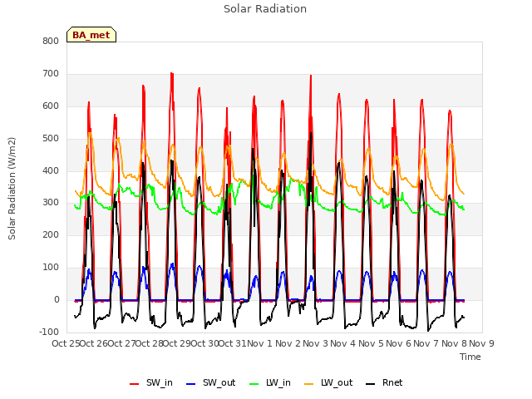Click the Oct 28 x-axis tick label
The image size is (532, 399).
pos(150,343)
